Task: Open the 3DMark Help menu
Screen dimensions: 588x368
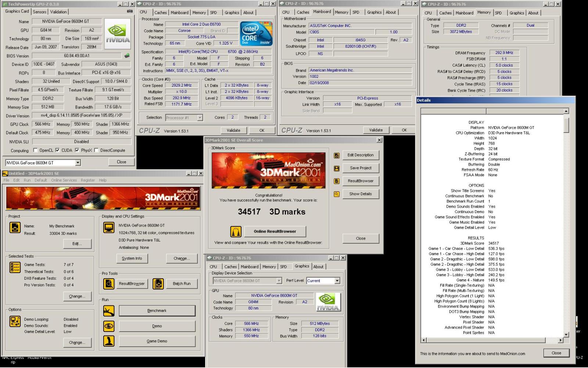Action: point(103,180)
